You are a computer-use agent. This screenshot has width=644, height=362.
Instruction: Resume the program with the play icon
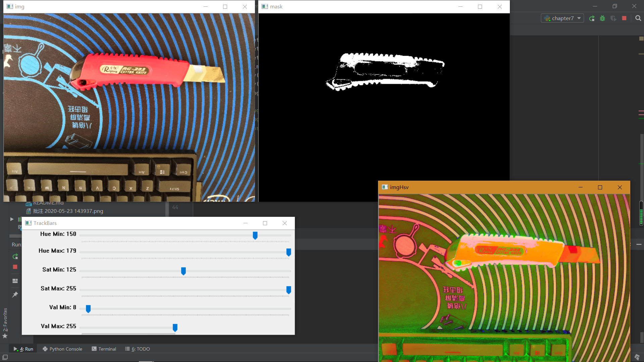tap(11, 219)
